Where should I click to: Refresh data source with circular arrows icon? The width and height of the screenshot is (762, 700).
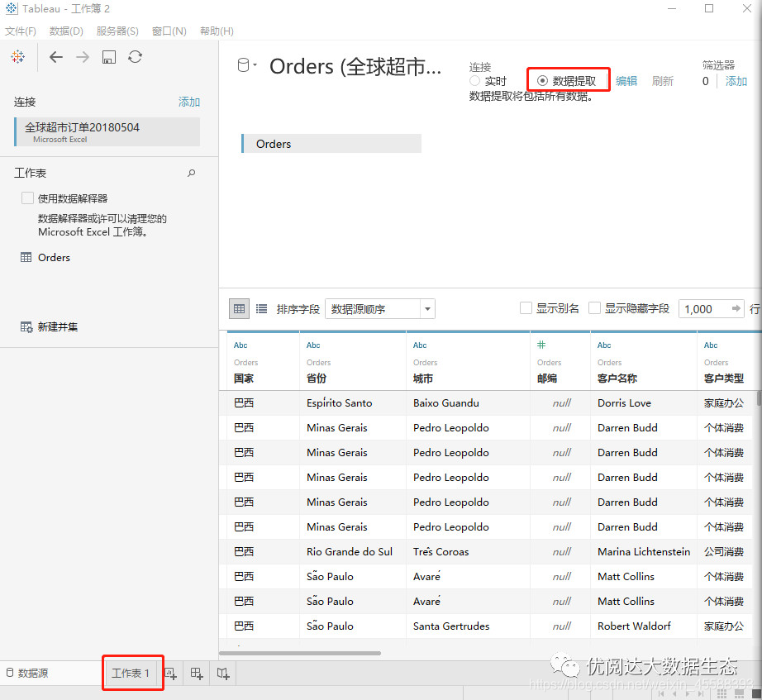(135, 57)
